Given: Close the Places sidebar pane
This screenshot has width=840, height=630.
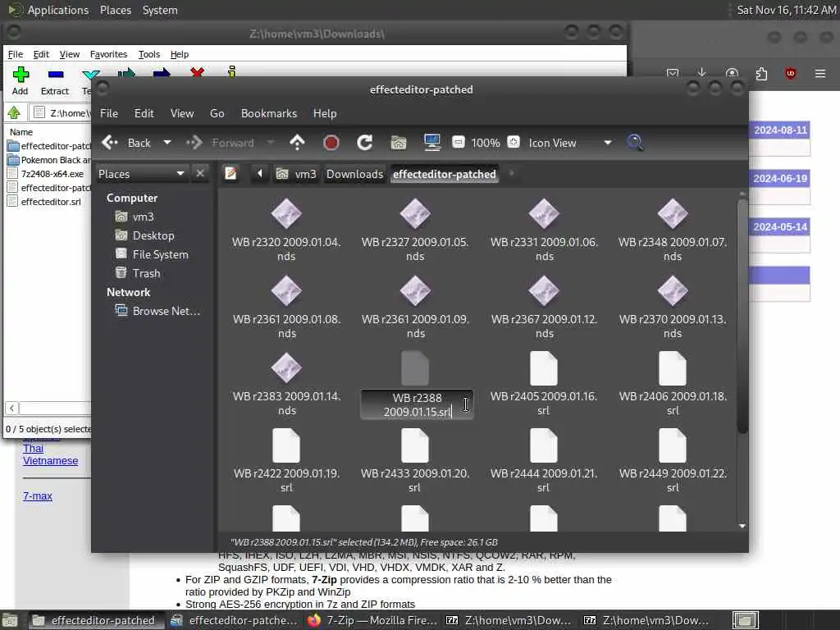Looking at the screenshot, I should click(x=200, y=173).
